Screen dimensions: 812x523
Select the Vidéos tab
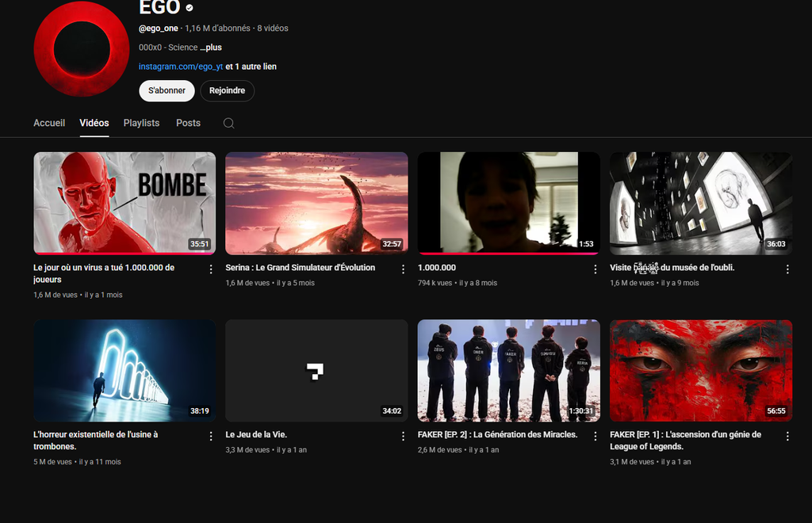(94, 123)
